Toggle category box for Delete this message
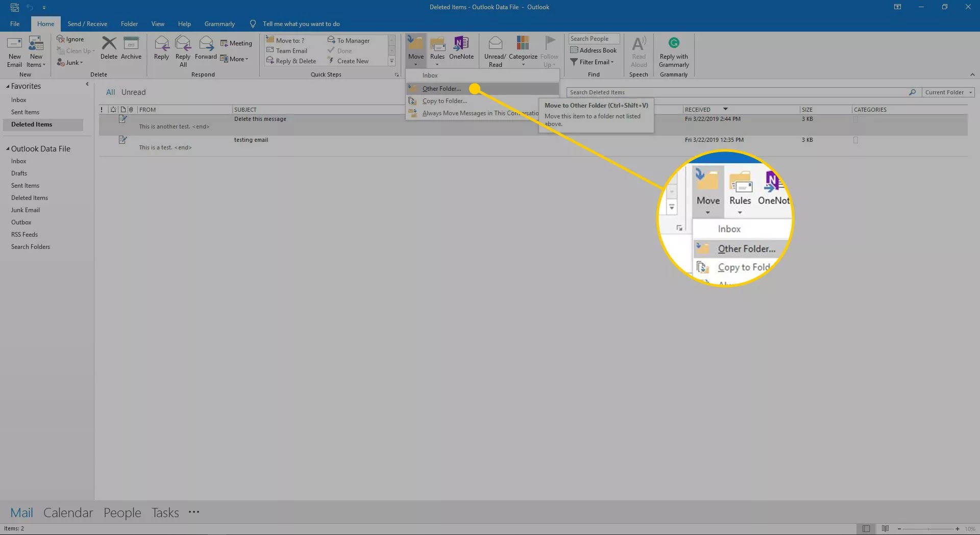The image size is (980, 535). click(855, 119)
